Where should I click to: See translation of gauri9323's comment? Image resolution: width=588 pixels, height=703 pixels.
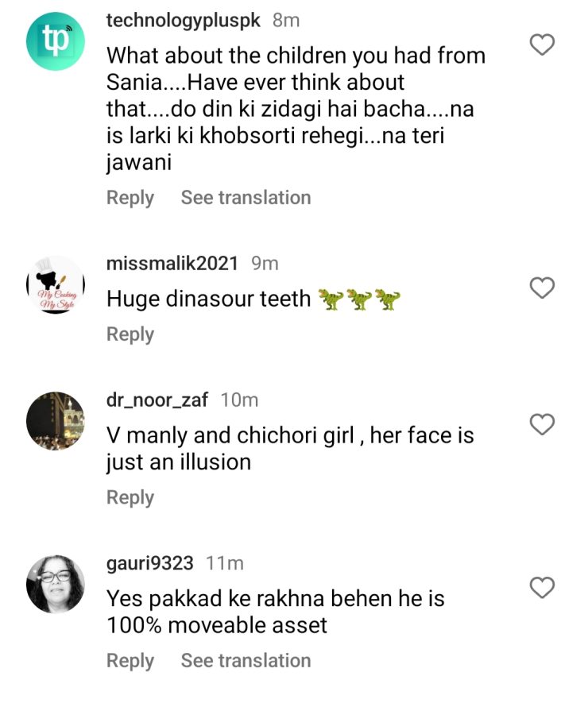(246, 660)
